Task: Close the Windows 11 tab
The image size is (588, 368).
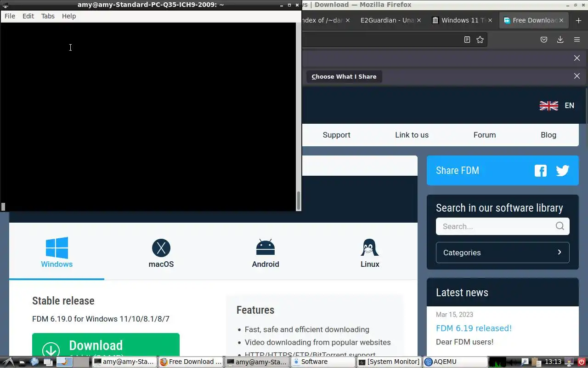Action: 490,20
